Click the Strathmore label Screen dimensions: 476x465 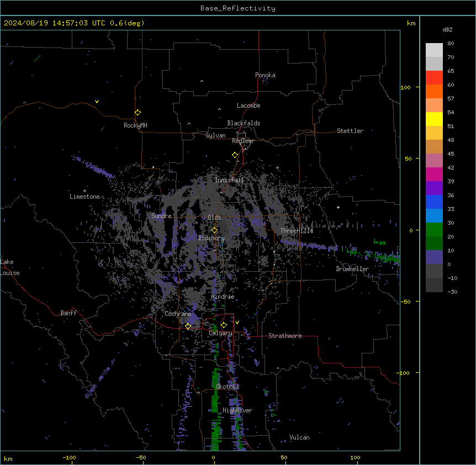[x=285, y=336]
